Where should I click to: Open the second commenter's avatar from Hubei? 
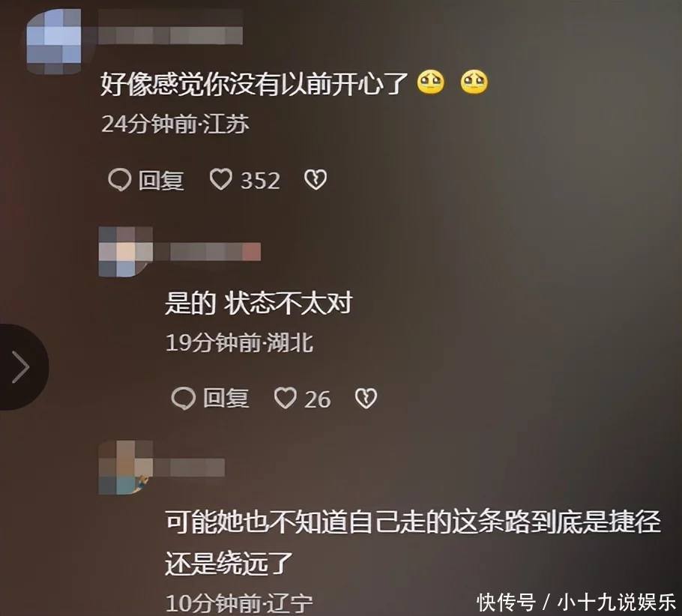[126, 252]
